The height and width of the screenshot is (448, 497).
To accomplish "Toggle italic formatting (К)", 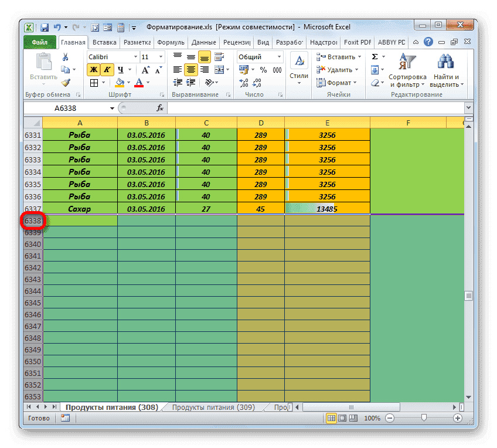I will pos(107,69).
